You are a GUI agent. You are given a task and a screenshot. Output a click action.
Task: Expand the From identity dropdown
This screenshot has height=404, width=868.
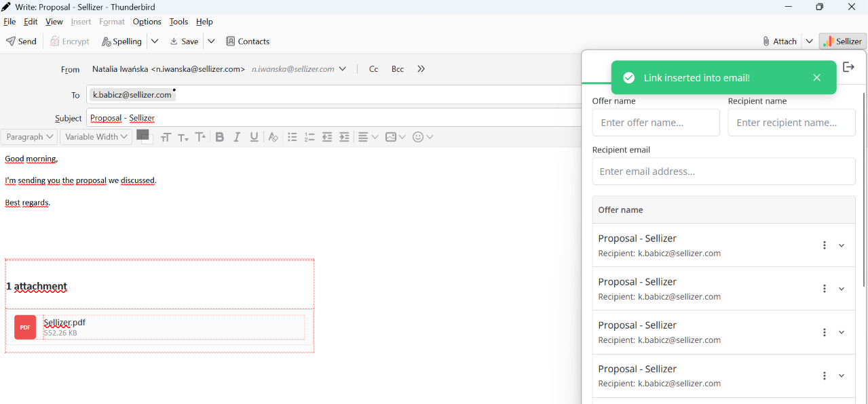pyautogui.click(x=343, y=69)
